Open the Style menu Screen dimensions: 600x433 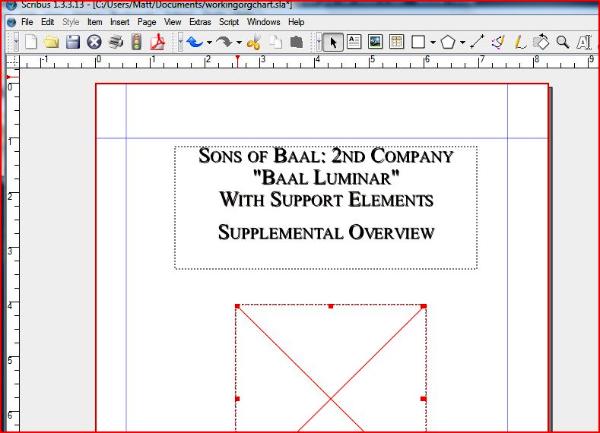click(71, 22)
